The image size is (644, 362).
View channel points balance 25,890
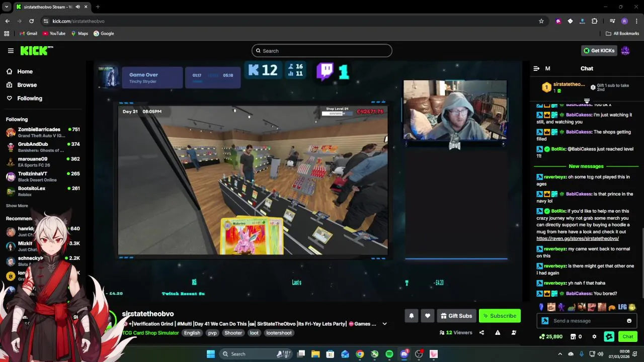tap(550, 337)
